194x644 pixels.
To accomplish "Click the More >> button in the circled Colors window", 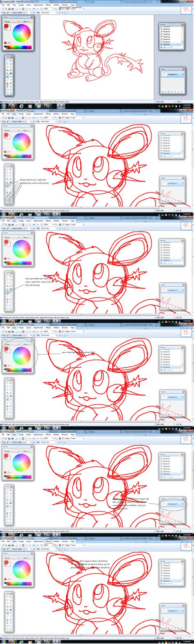I will click(27, 344).
